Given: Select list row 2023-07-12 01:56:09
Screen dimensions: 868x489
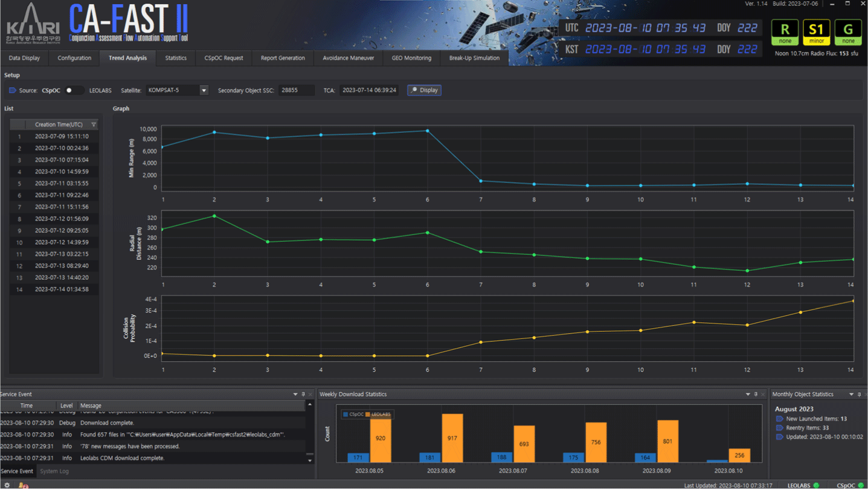Looking at the screenshot, I should click(54, 219).
